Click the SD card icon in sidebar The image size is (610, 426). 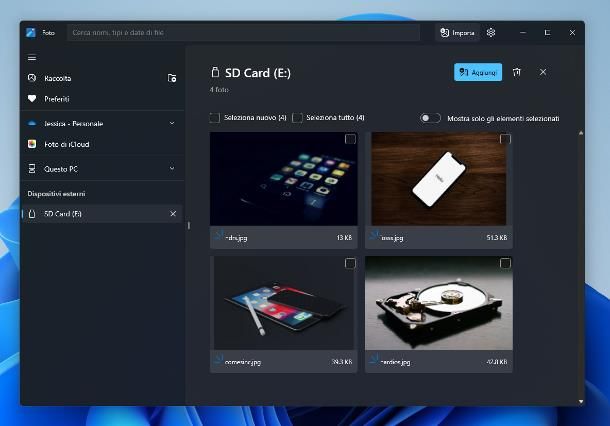click(x=32, y=214)
